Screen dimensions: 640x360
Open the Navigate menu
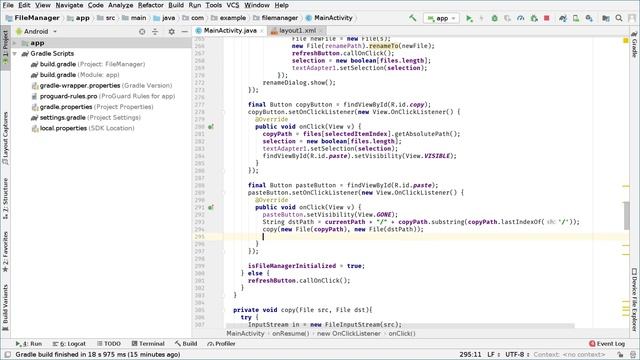pos(69,5)
